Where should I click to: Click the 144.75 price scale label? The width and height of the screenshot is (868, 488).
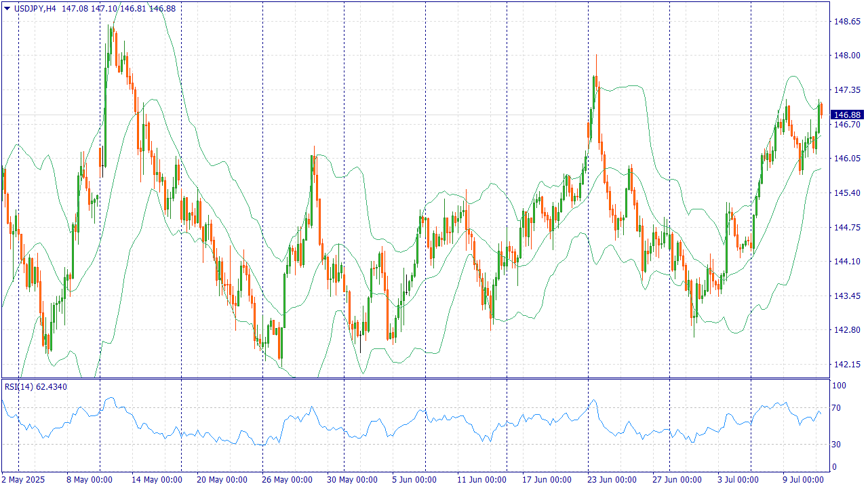(846, 228)
